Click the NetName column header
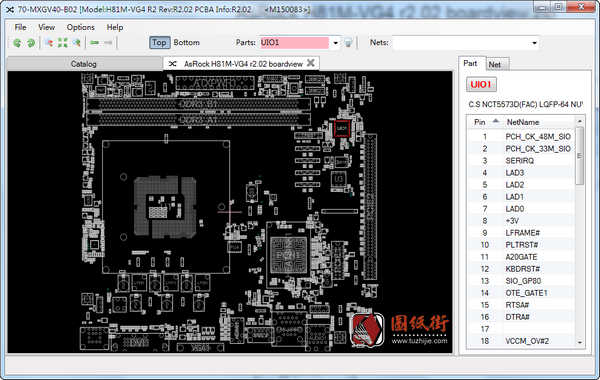600x380 pixels. (x=523, y=122)
